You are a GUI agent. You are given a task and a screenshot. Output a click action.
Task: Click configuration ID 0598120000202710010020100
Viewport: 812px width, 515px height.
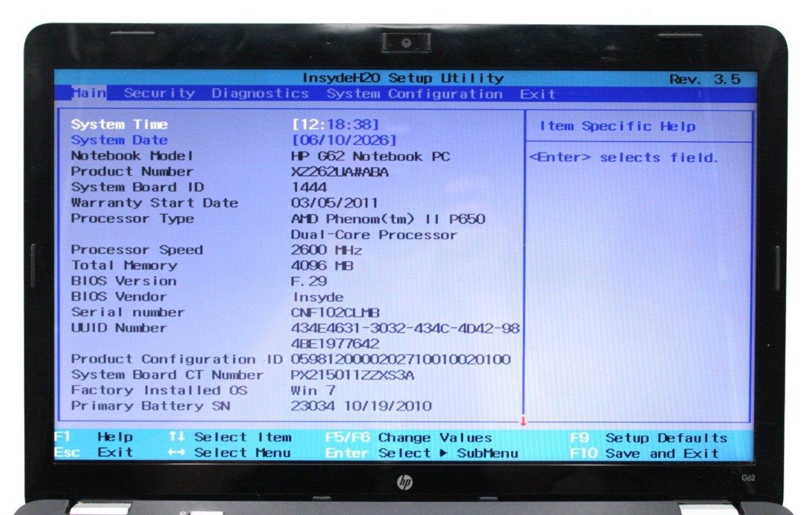tap(401, 359)
